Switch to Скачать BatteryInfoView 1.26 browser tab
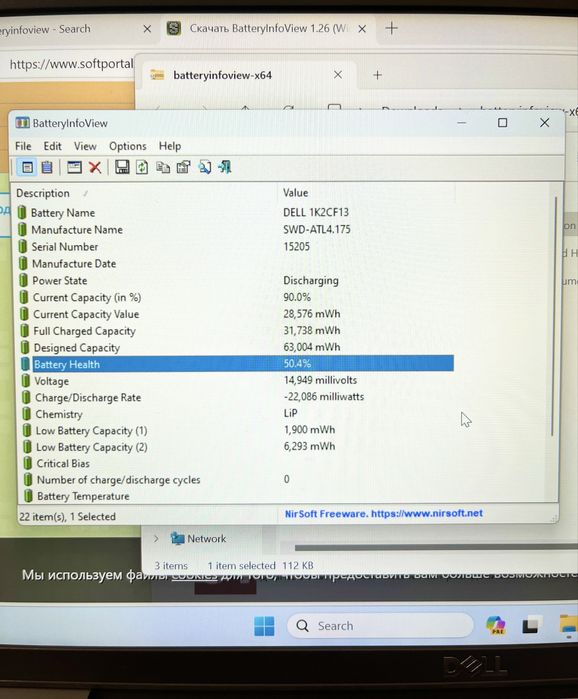Screen dimensions: 578x699 click(267, 29)
